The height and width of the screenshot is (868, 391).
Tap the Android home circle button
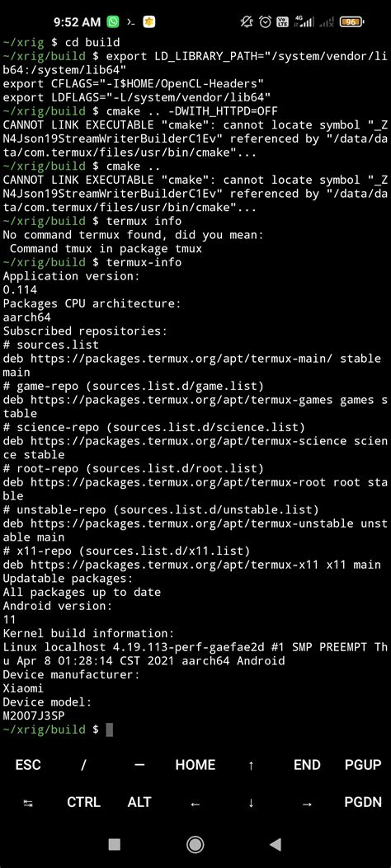point(195,844)
